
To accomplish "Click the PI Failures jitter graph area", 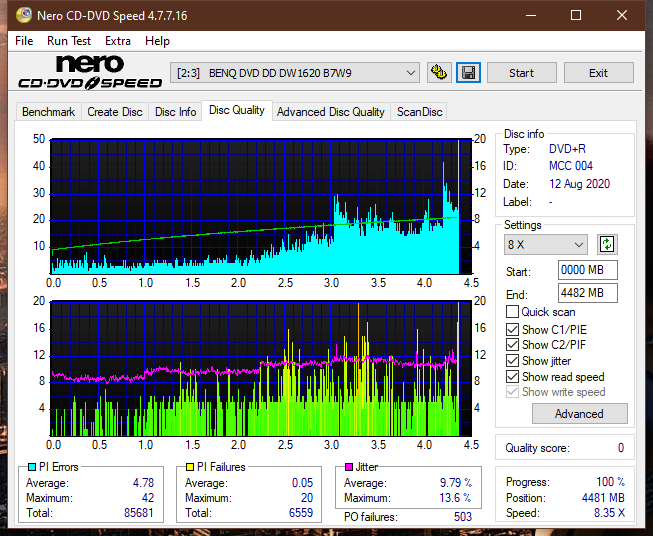I will 261,368.
